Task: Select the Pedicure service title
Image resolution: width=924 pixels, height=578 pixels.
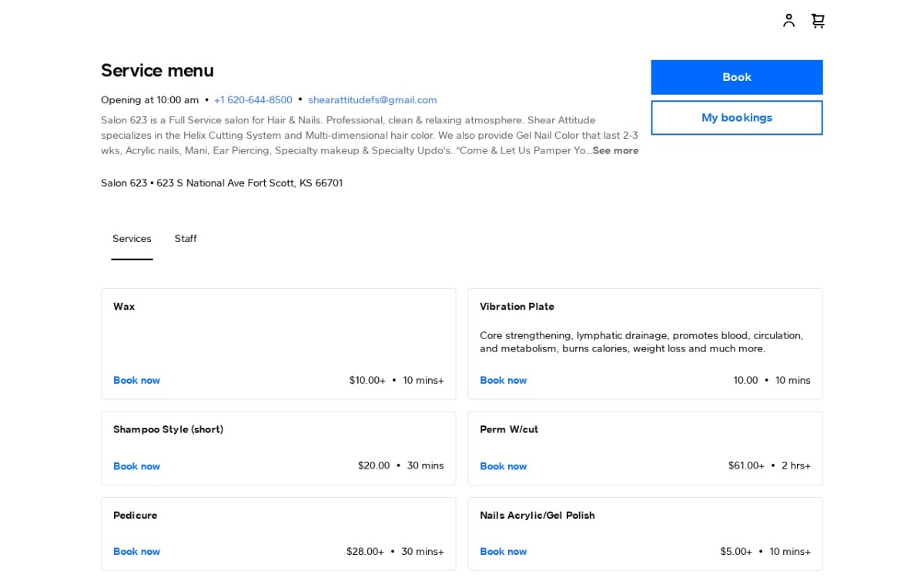Action: pyautogui.click(x=136, y=516)
